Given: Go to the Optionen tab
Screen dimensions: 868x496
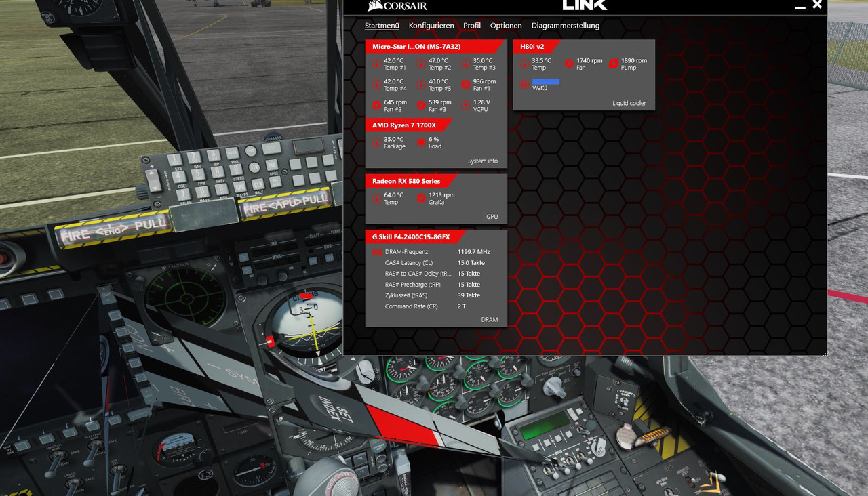Looking at the screenshot, I should (506, 26).
